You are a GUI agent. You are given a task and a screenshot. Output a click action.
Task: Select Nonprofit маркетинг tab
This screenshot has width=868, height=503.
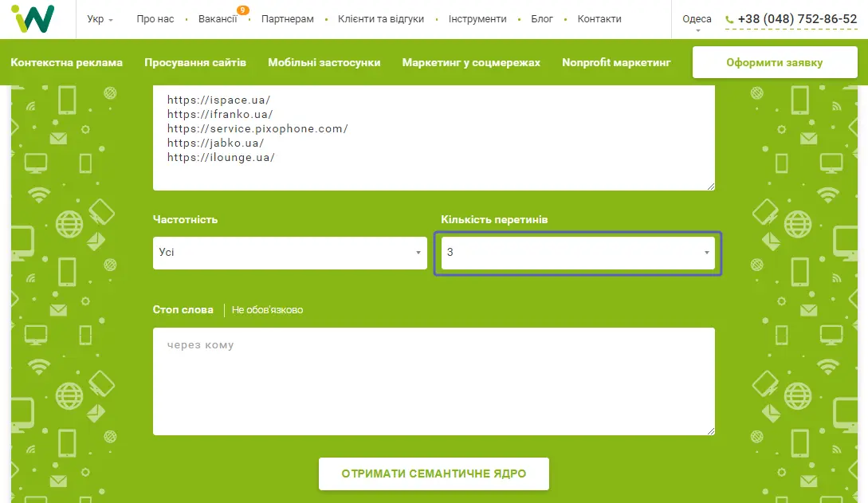(616, 62)
